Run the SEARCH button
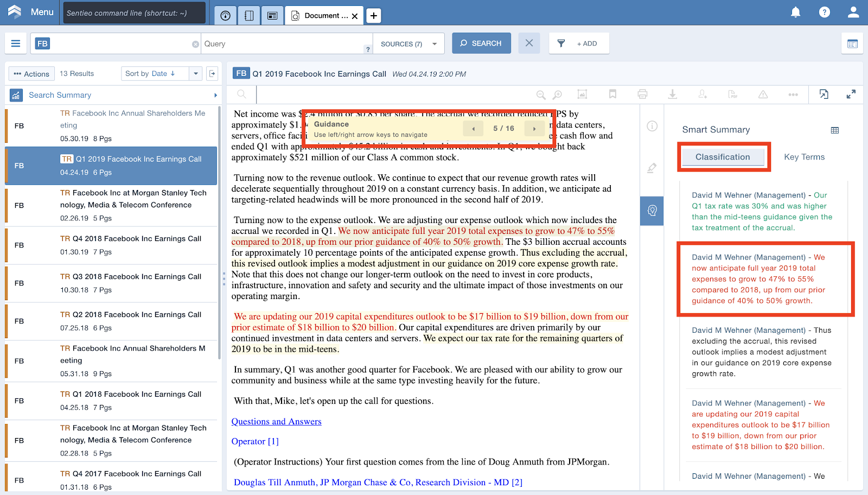This screenshot has height=495, width=868. click(481, 43)
